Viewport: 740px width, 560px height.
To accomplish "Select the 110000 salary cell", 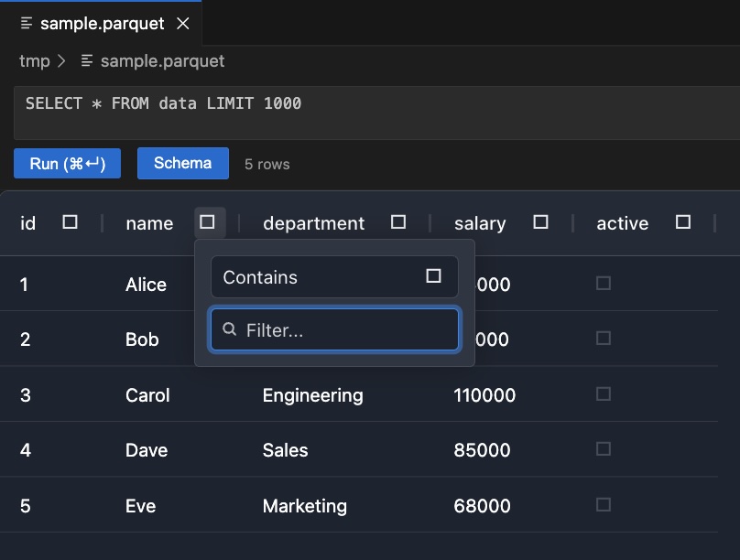I will [x=484, y=394].
